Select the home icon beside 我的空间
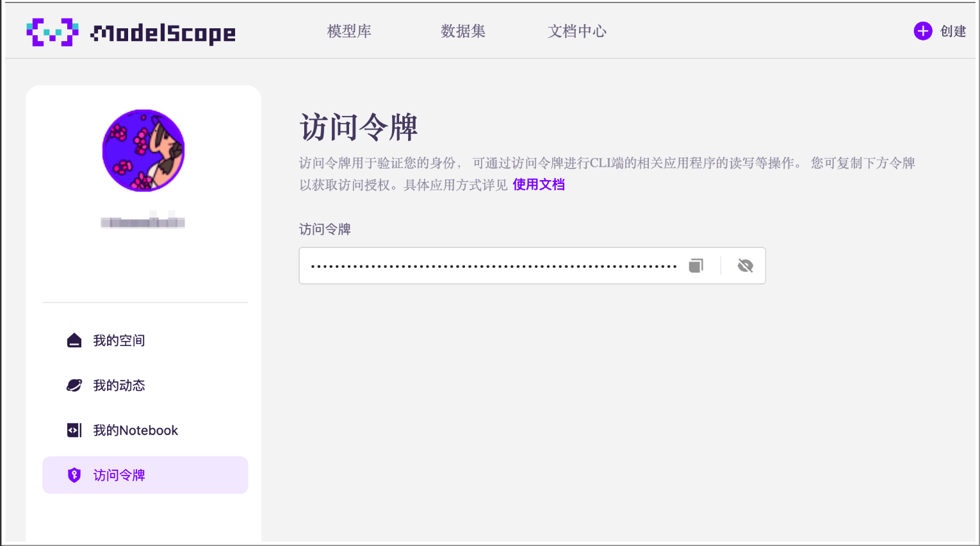Image resolution: width=980 pixels, height=546 pixels. [x=74, y=340]
